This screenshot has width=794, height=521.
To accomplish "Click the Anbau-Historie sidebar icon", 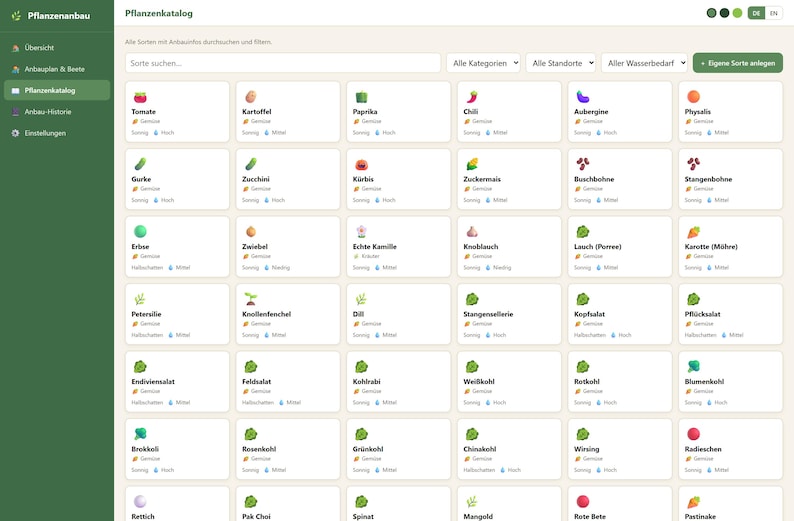I will pyautogui.click(x=16, y=112).
